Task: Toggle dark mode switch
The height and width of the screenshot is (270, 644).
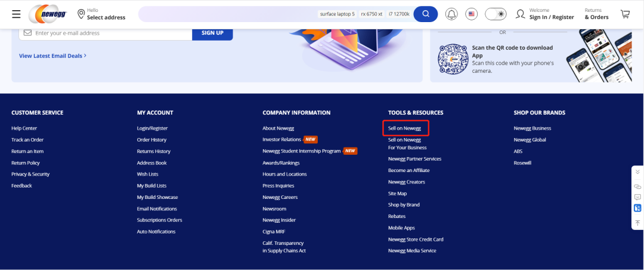Action: [x=495, y=14]
